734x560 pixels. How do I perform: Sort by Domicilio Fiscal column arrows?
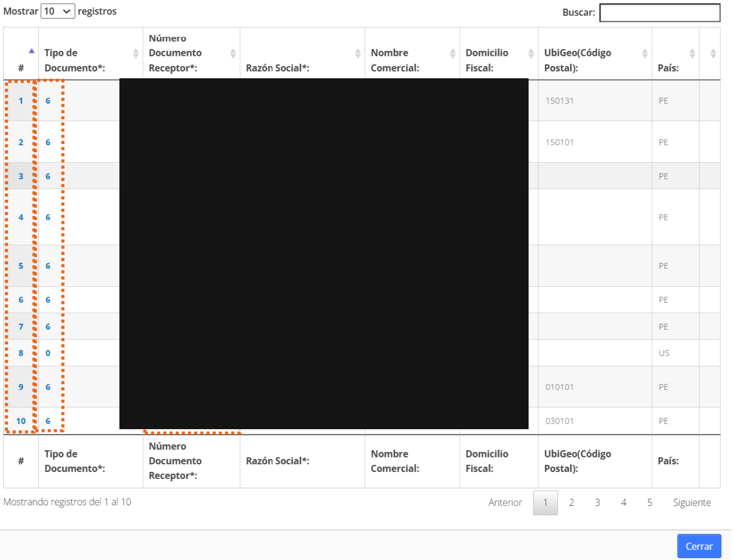tap(531, 53)
